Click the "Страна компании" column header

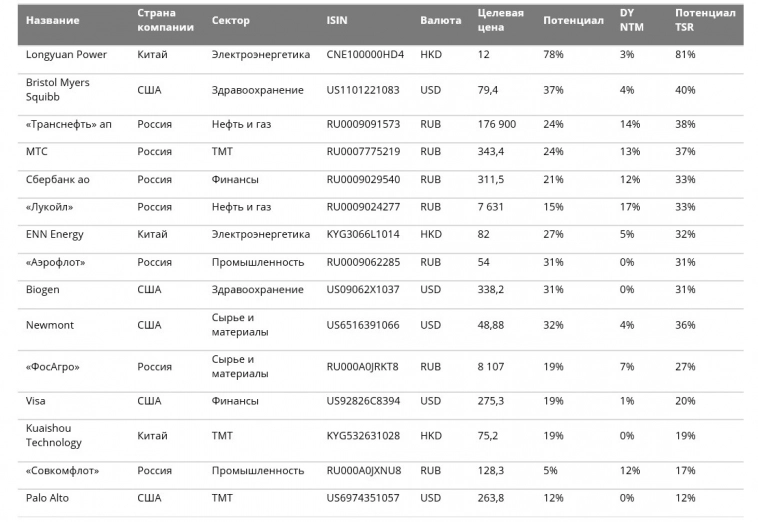(158, 20)
